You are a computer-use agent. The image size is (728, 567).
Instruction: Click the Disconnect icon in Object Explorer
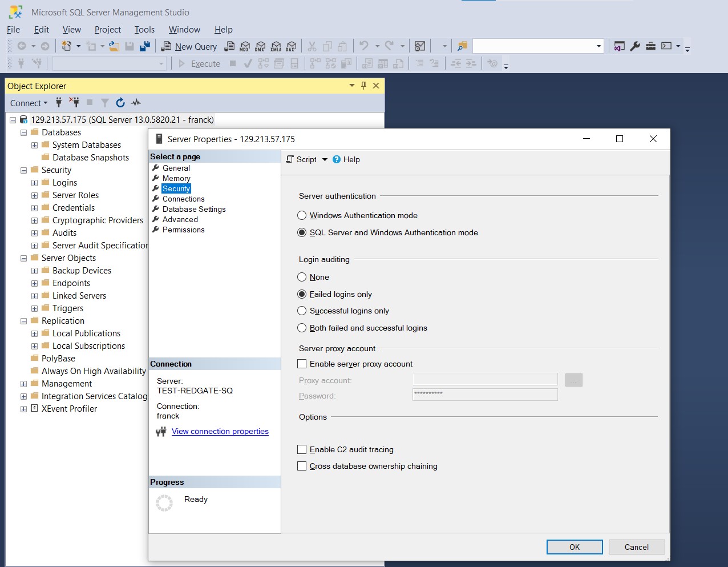[x=74, y=103]
